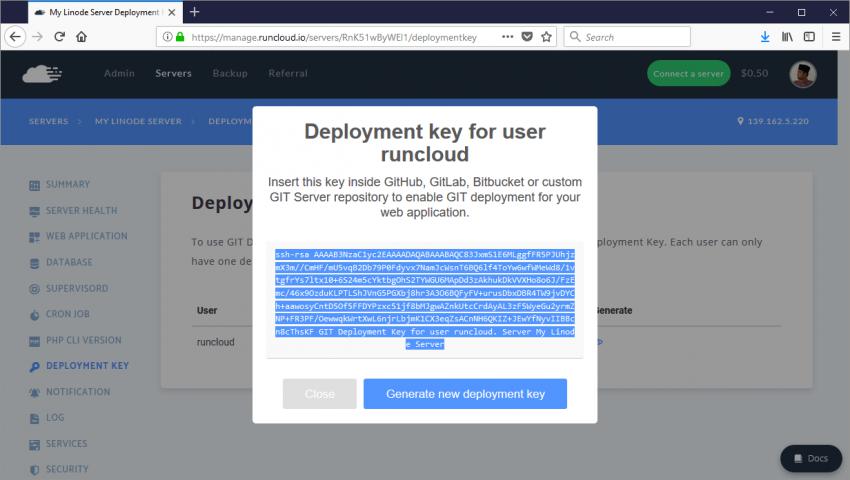Click the PHP CLI Version sidebar icon
Image resolution: width=850 pixels, height=480 pixels.
point(34,341)
